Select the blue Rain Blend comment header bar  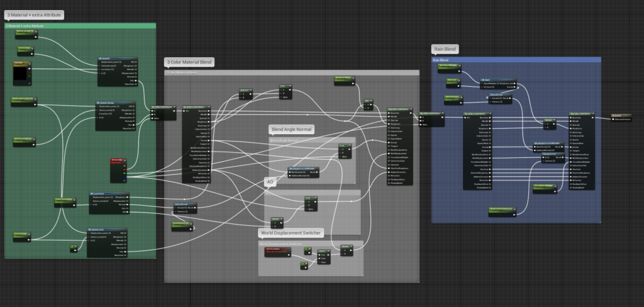click(516, 60)
